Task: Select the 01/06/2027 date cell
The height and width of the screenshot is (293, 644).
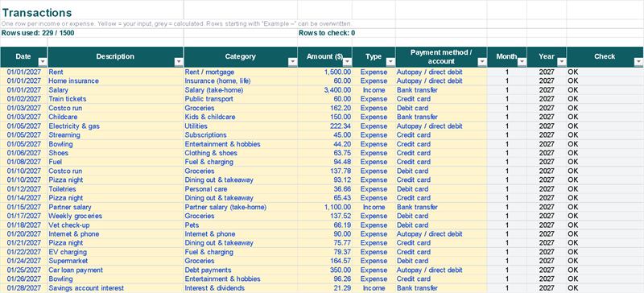Action: [24, 153]
